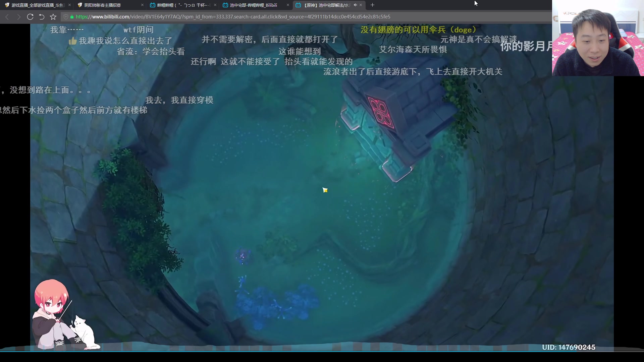Viewport: 644px width, 362px height.
Task: Switch to the 哔哩哔哩 干杯 tab
Action: tap(181, 5)
